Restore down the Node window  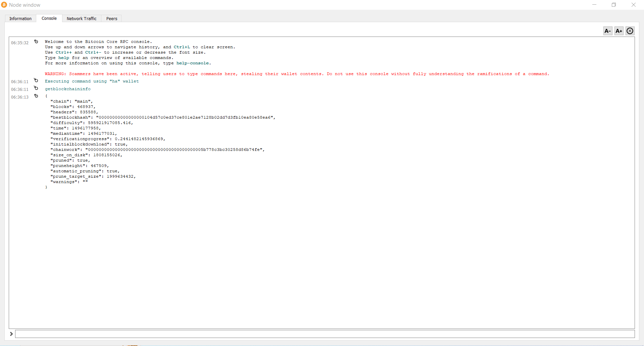614,5
